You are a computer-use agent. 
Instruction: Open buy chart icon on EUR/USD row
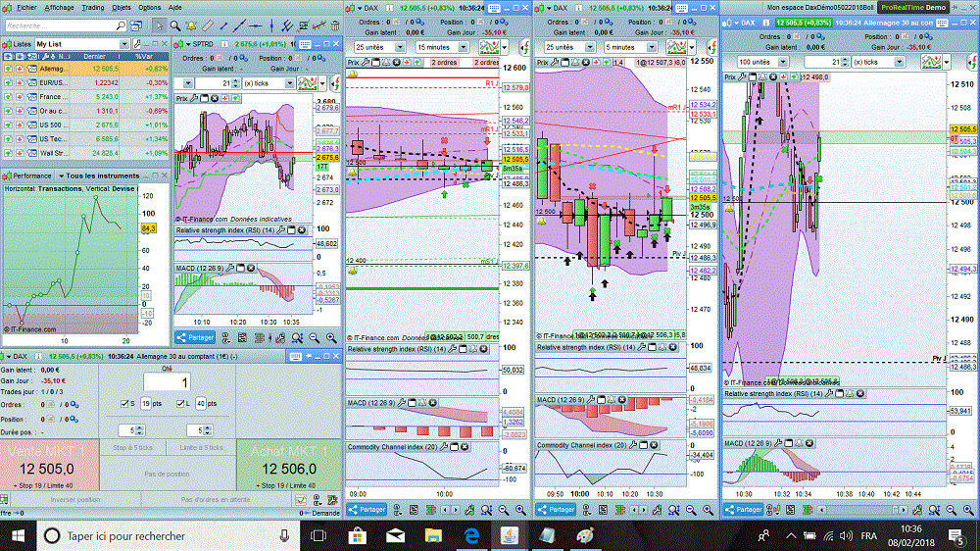[32, 82]
